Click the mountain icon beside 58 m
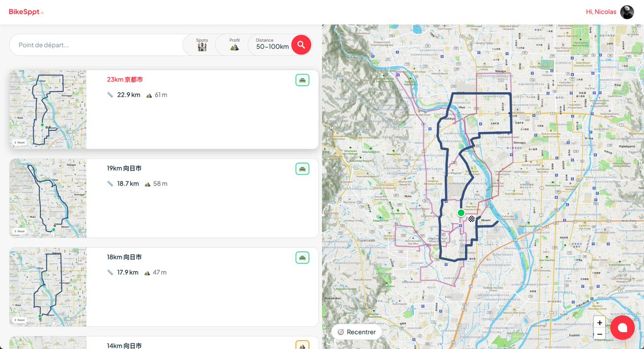Image resolution: width=644 pixels, height=349 pixels. [x=148, y=183]
